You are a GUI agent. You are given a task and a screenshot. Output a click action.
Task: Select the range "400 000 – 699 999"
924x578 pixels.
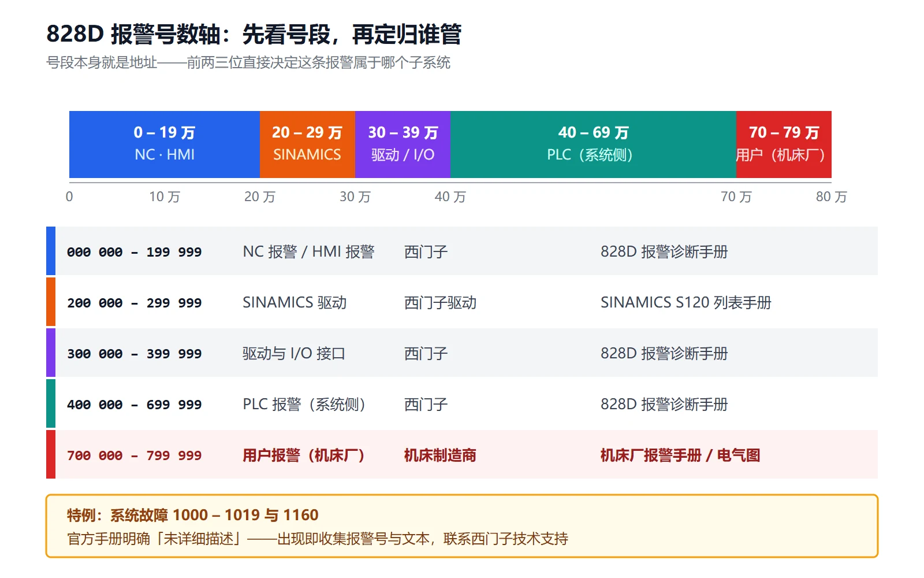(x=135, y=405)
